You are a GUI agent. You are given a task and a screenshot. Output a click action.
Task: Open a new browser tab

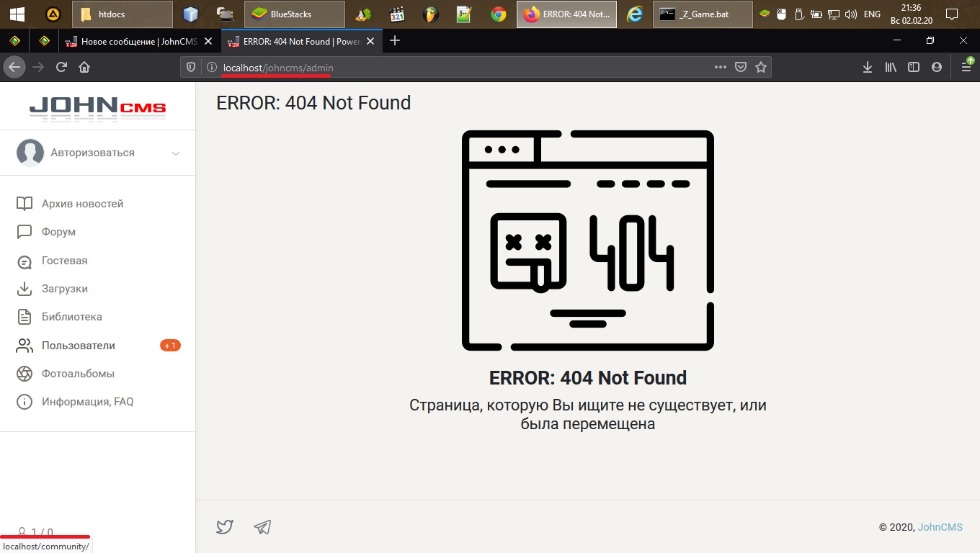tap(394, 41)
